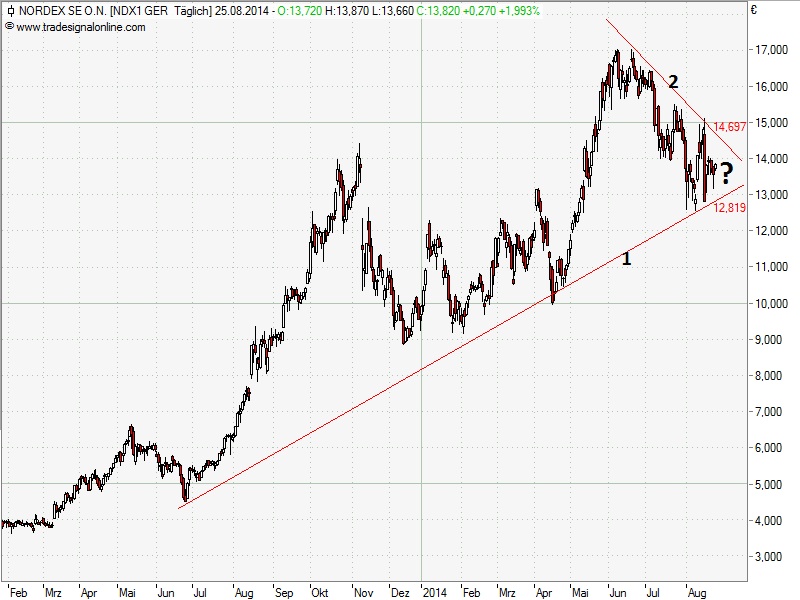The width and height of the screenshot is (800, 600).
Task: Click the copyright symbol before tradesignalonline
Action: 9,27
